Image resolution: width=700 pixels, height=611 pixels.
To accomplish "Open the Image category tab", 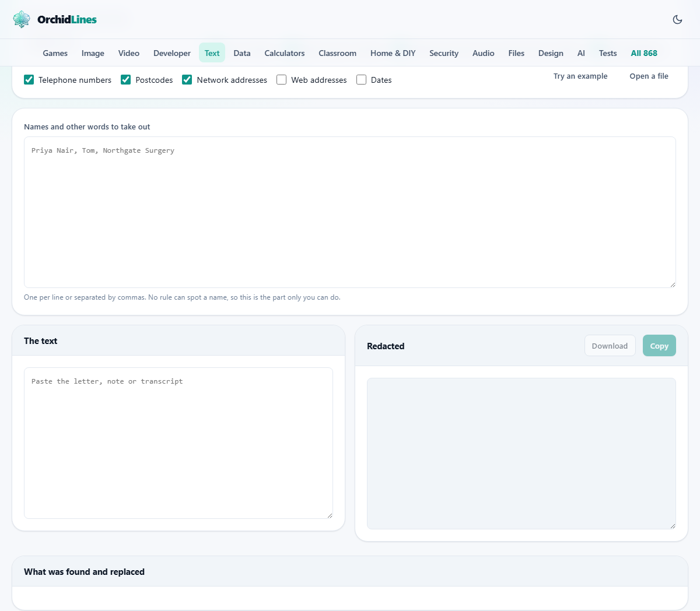I will (93, 53).
